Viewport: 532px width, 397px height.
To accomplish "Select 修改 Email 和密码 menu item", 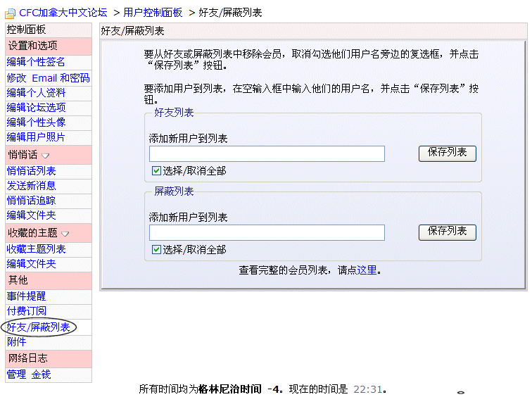I will 48,78.
